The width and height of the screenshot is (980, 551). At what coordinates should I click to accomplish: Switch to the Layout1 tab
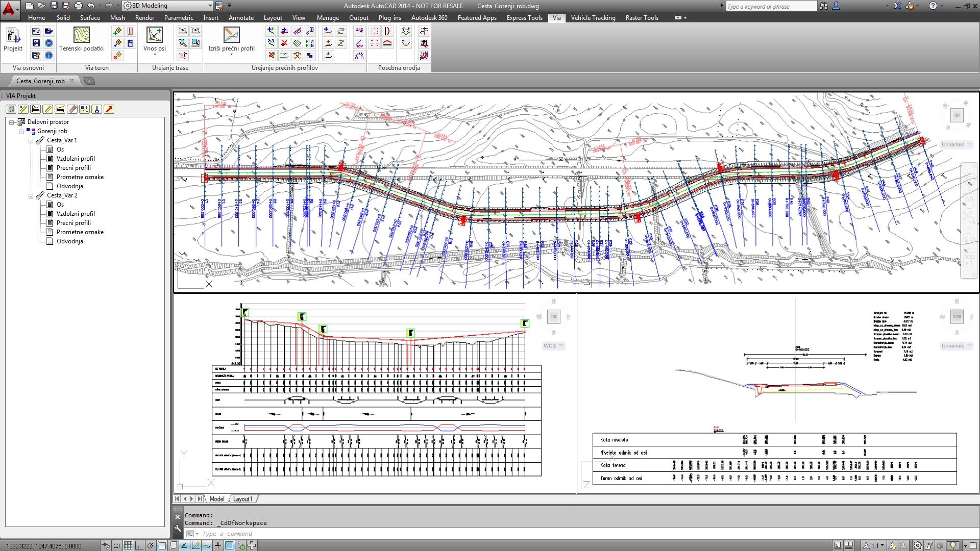242,499
